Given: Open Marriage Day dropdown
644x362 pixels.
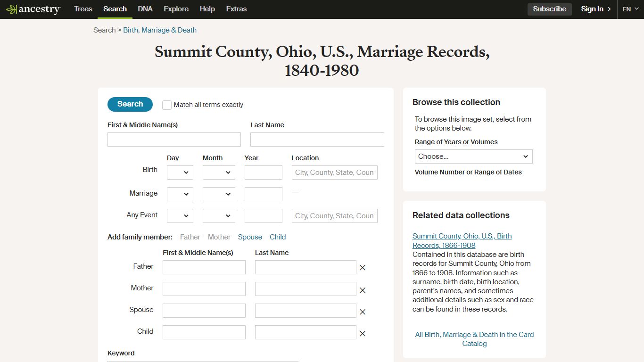Looking at the screenshot, I should pyautogui.click(x=180, y=194).
